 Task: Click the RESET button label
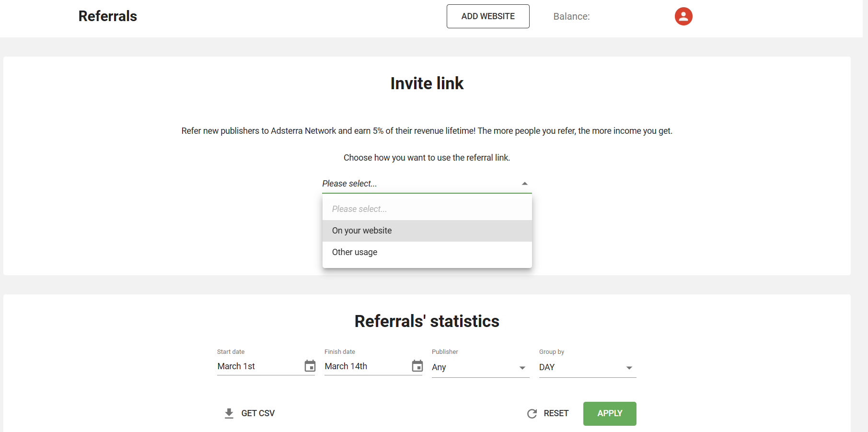point(556,413)
